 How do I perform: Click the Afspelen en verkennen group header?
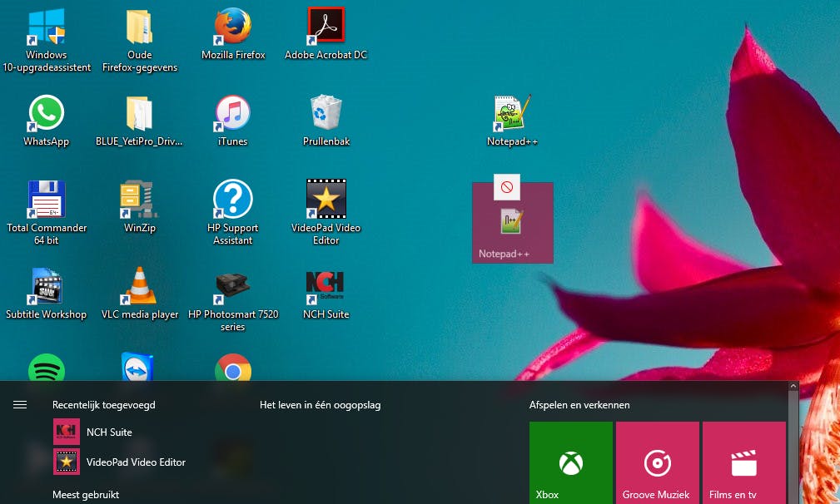click(579, 405)
